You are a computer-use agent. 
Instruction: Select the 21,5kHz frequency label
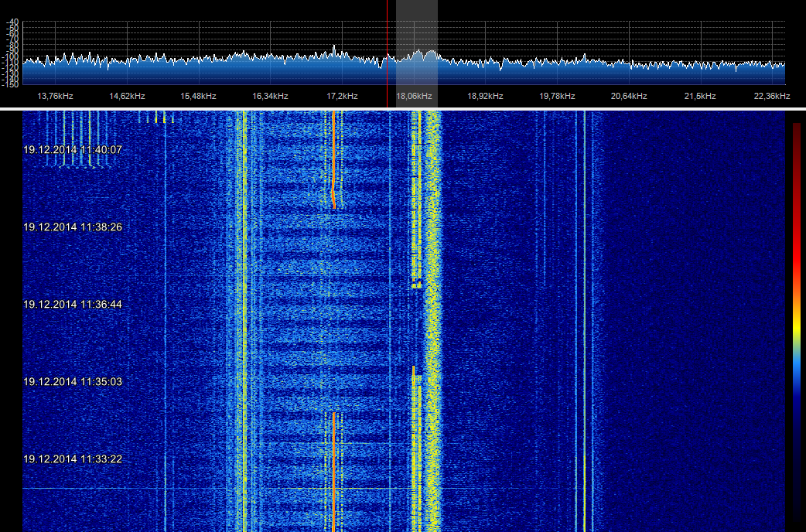click(x=700, y=97)
